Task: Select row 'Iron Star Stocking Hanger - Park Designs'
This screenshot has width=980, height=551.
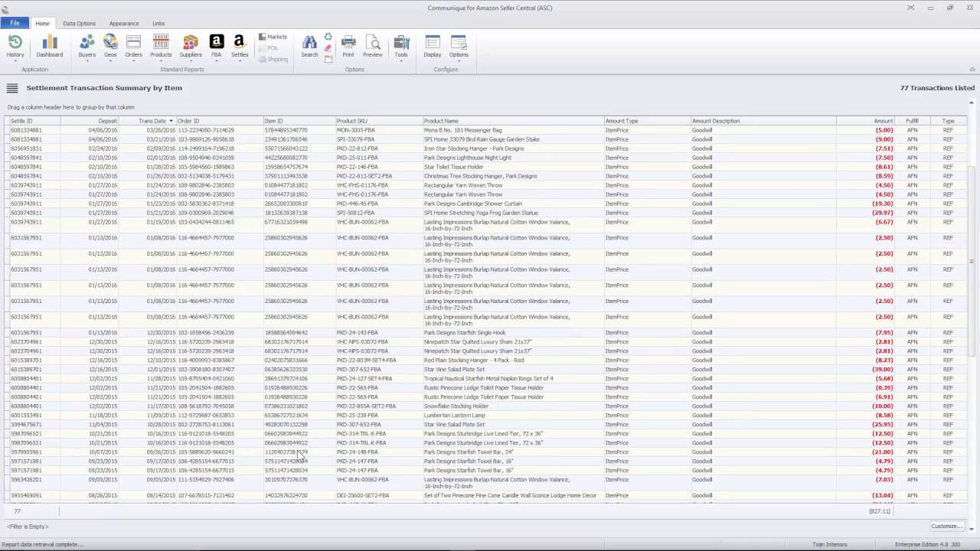Action: tap(487, 148)
